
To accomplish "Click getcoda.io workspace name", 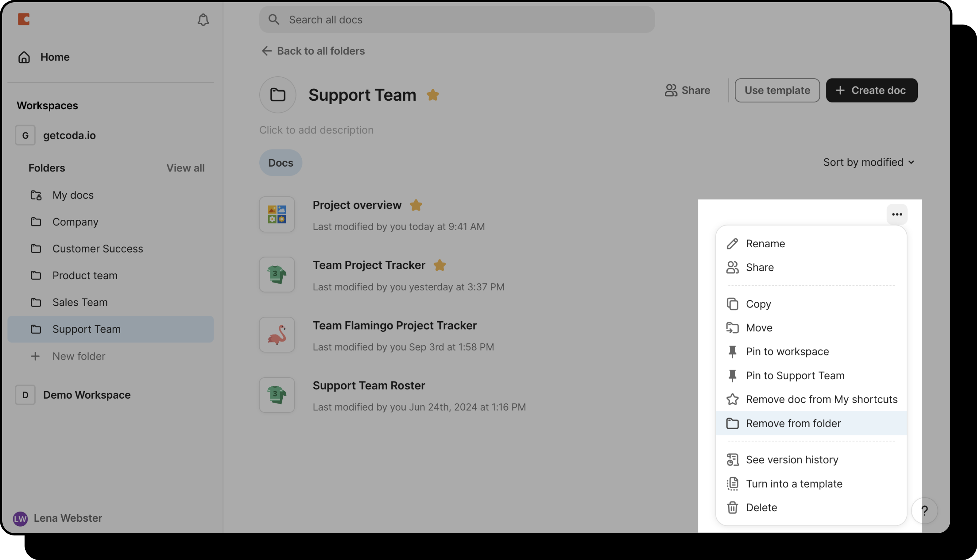I will pos(70,135).
